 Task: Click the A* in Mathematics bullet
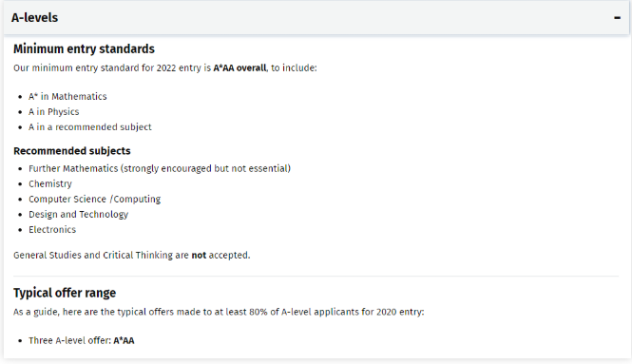(x=67, y=96)
